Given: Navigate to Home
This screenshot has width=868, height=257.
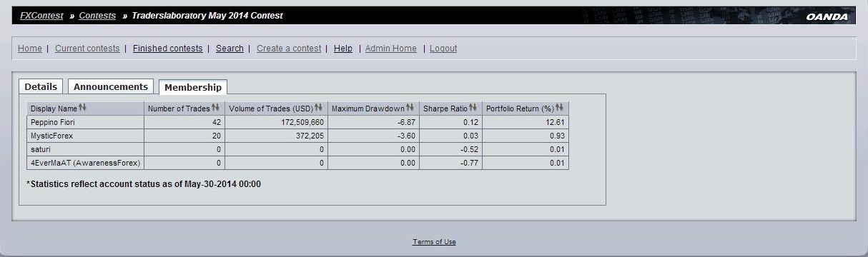Looking at the screenshot, I should tap(30, 49).
